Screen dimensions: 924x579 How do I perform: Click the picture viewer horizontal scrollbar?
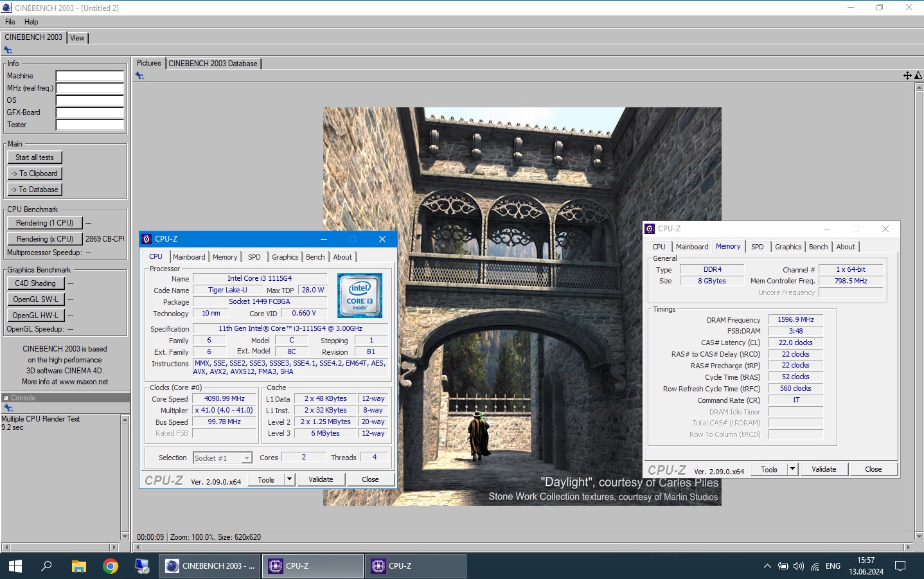pos(522,548)
